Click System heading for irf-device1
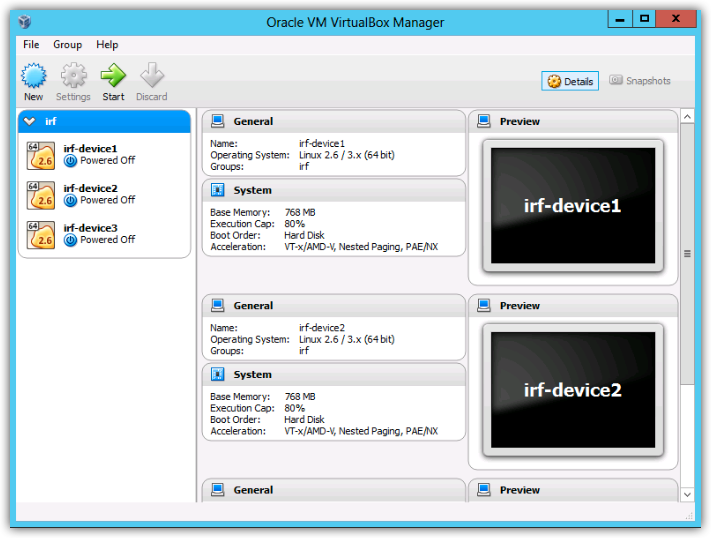 (253, 191)
